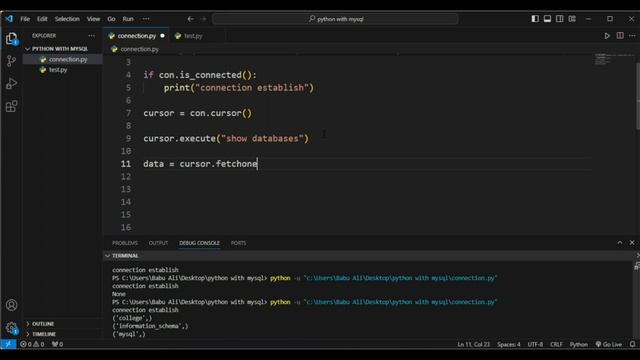Click the ('college',) terminal output line

tap(132, 318)
